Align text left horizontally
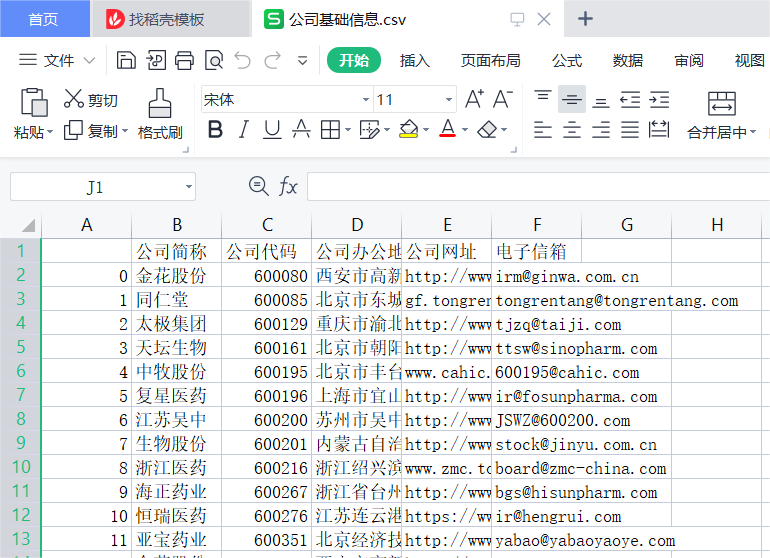 tap(543, 130)
